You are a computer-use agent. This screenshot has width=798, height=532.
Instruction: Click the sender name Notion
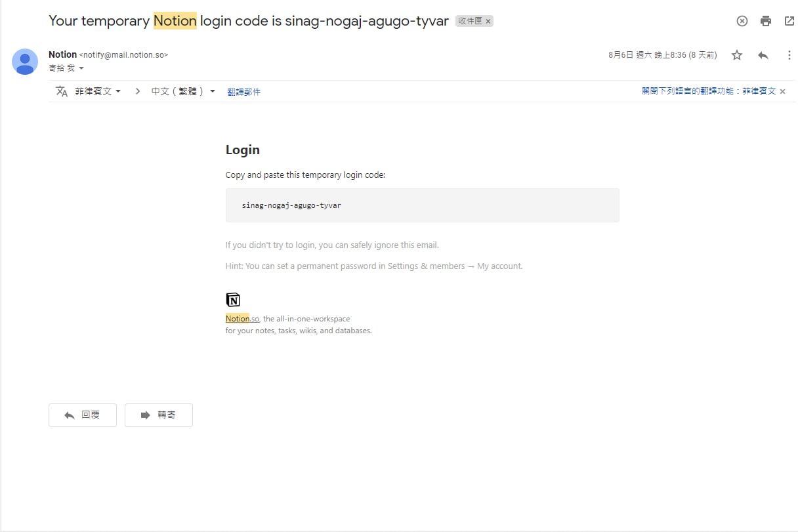62,54
